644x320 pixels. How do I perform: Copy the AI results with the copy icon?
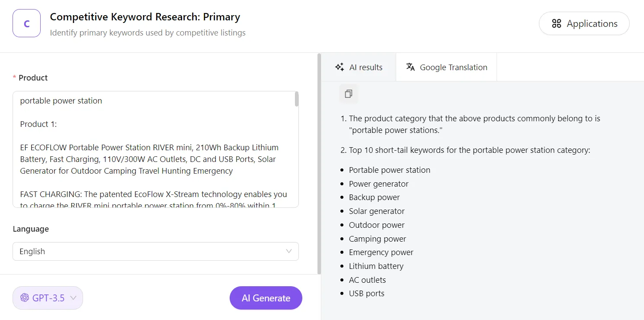coord(349,94)
